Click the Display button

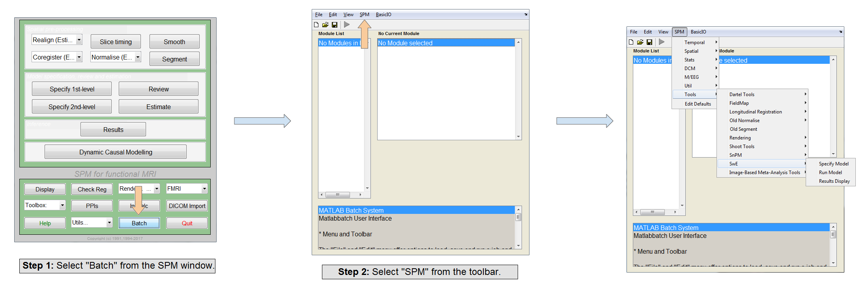(45, 189)
